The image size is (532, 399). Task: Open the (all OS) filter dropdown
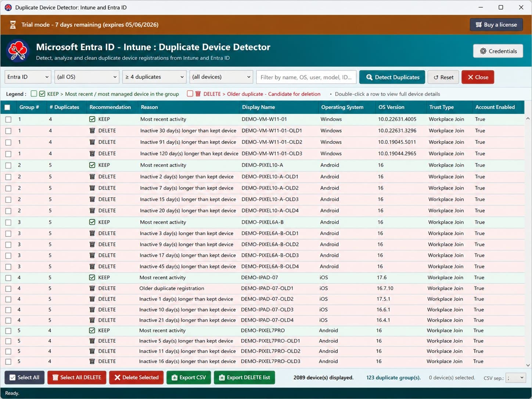click(x=87, y=77)
